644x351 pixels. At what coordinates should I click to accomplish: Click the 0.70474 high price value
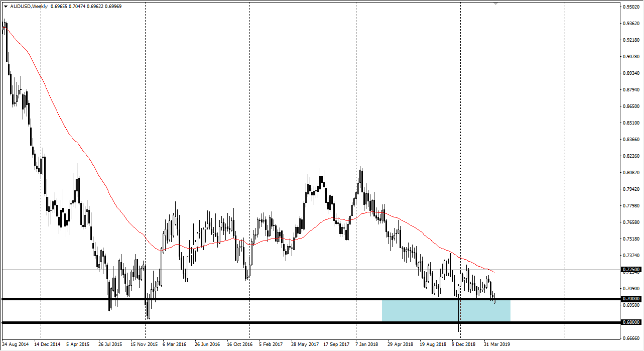click(x=76, y=6)
